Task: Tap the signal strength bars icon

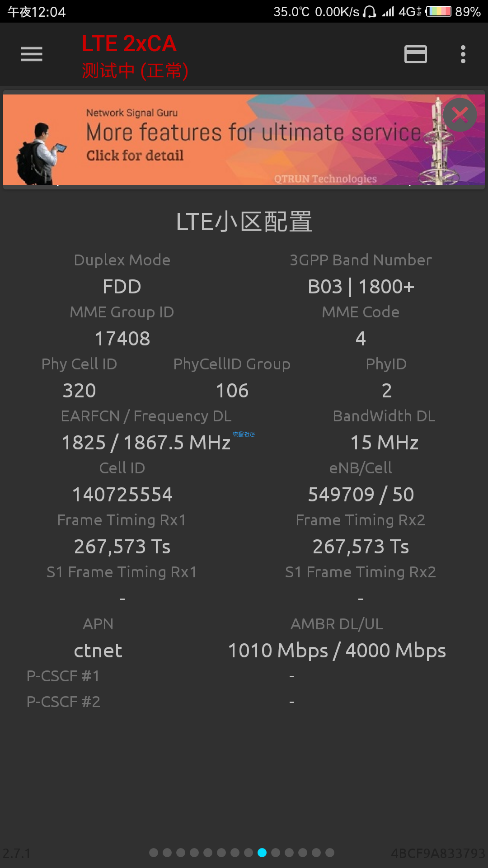Action: [388, 11]
